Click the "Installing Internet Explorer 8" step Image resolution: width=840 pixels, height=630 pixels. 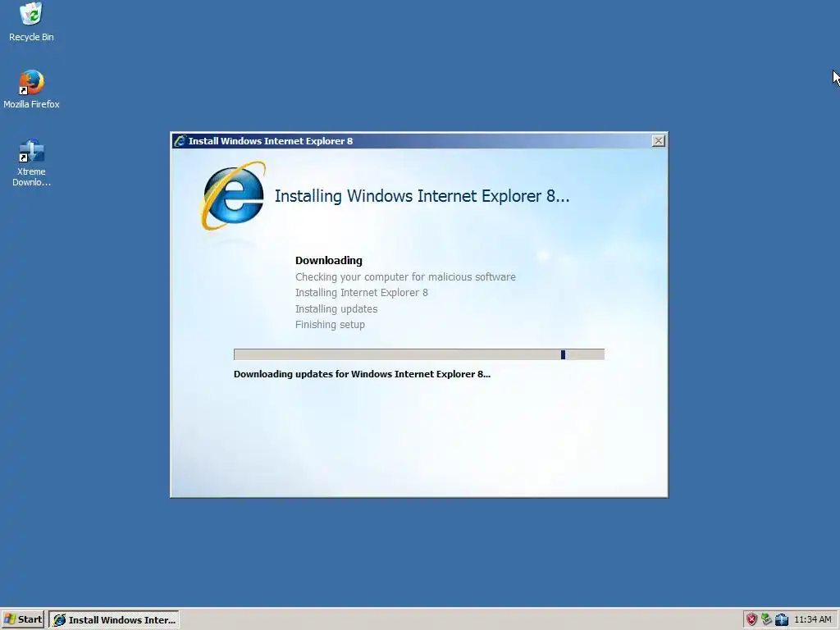(362, 293)
